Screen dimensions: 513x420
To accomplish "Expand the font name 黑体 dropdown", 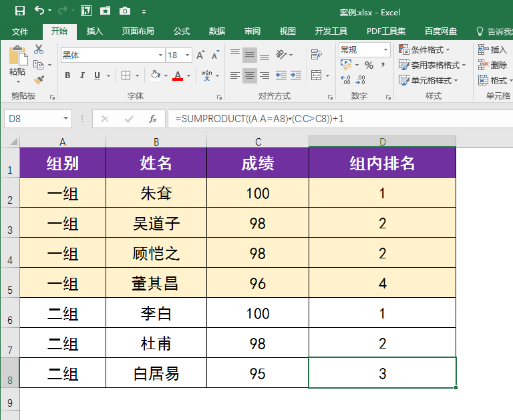I will coord(160,55).
